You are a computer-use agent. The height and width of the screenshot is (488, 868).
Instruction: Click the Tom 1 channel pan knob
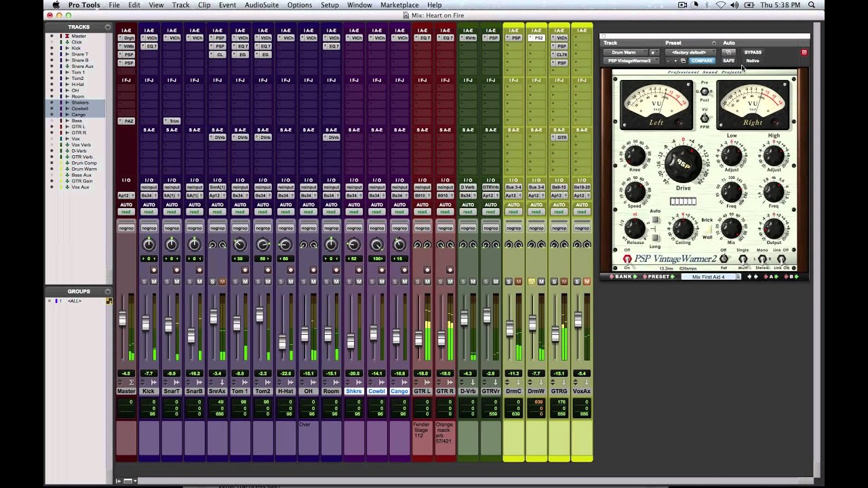[240, 245]
